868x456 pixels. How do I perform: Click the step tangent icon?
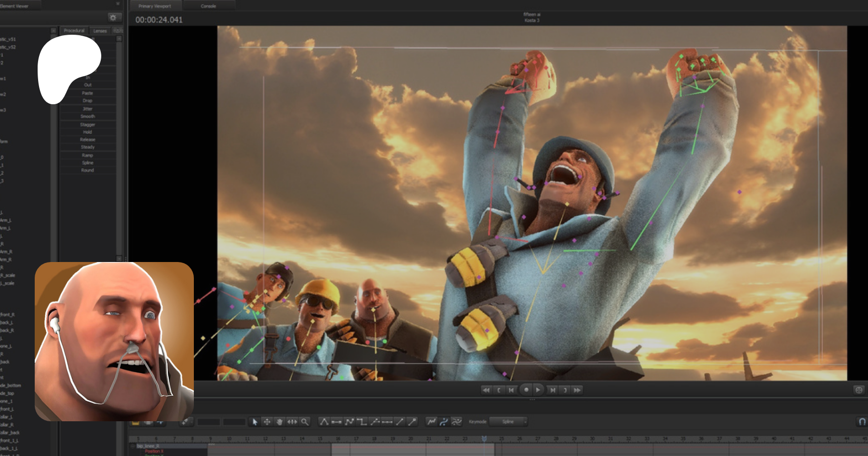(x=362, y=422)
